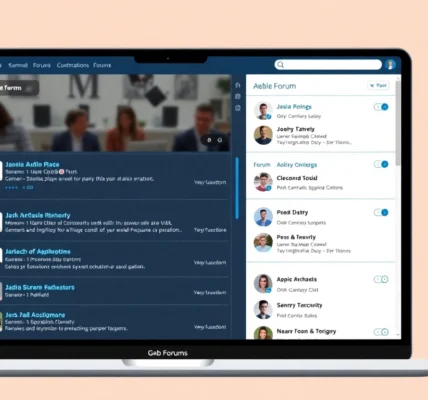Toggle the switch next to Aoliry Cnileigs

coord(381,164)
